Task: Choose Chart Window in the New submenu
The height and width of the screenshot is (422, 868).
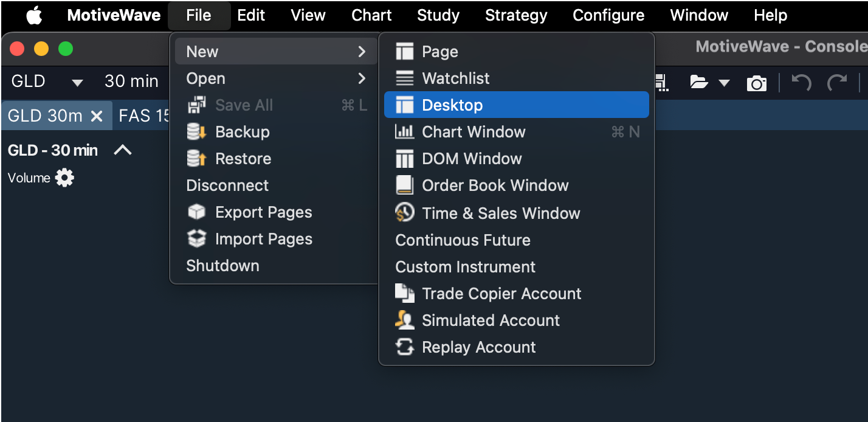Action: click(x=473, y=132)
